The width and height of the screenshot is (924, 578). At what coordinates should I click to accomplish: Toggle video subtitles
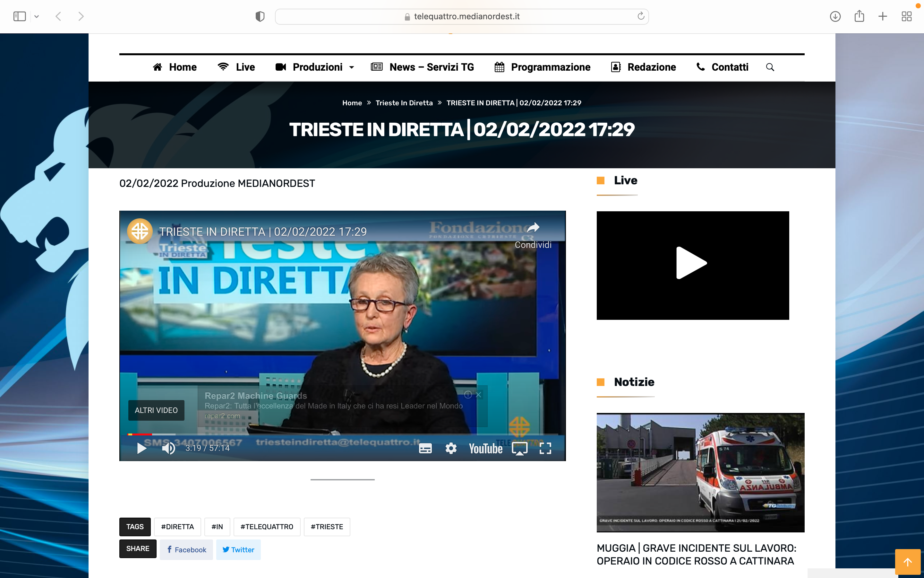(x=425, y=448)
